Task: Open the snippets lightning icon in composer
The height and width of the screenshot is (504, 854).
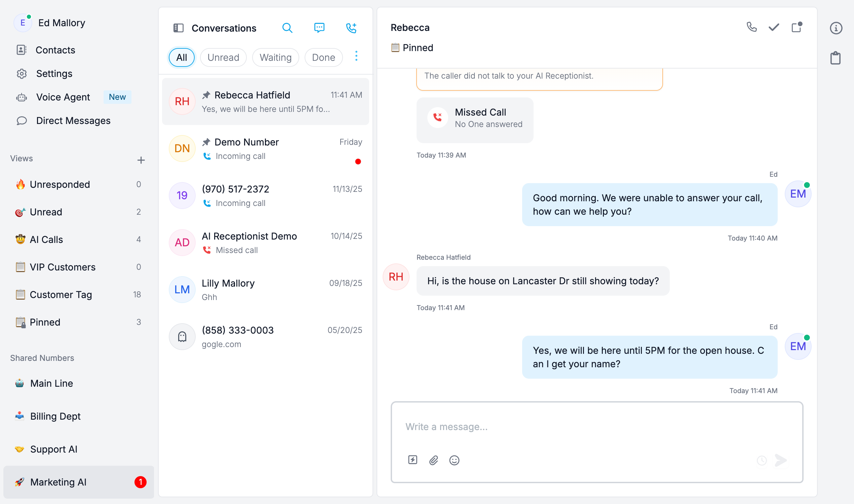Action: click(413, 460)
